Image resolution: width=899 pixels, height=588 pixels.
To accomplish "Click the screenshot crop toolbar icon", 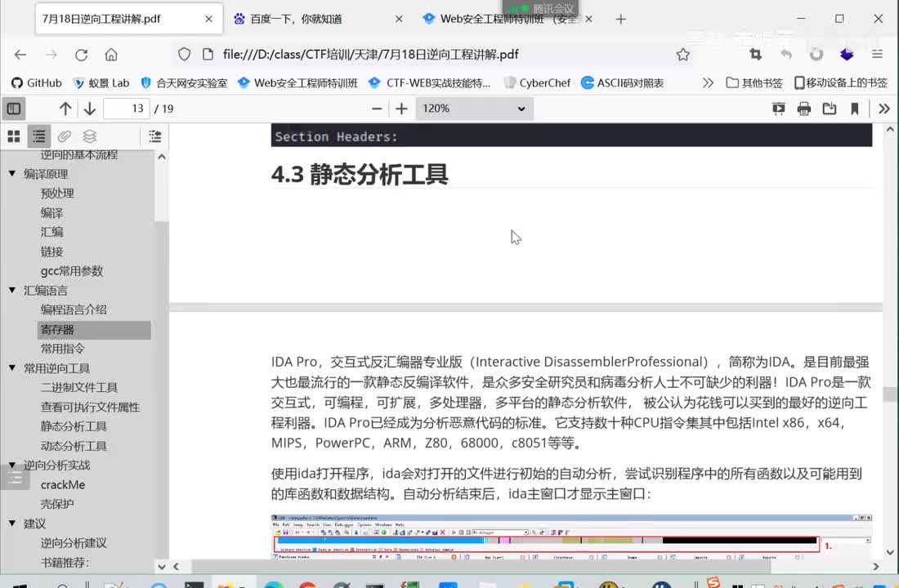I will click(x=756, y=55).
